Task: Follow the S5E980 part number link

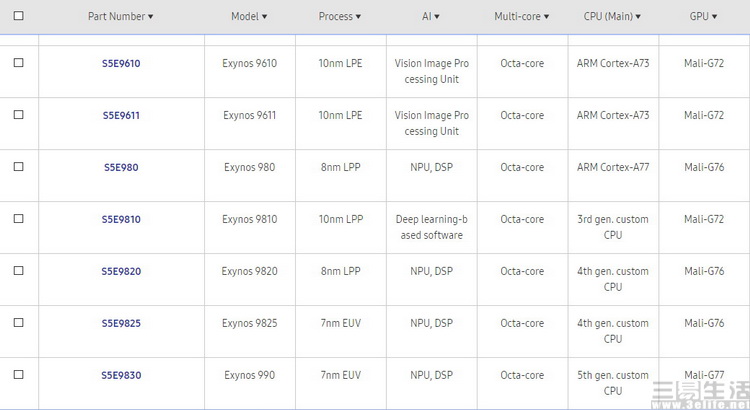Action: click(121, 167)
